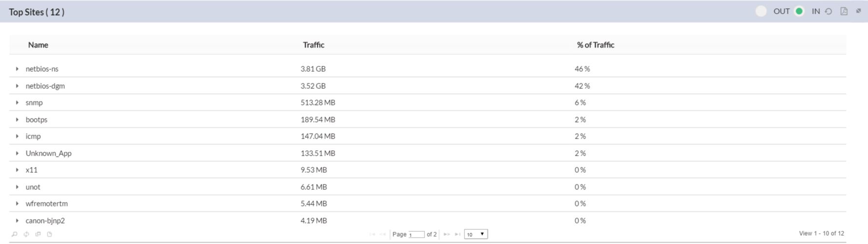This screenshot has height=244, width=868.
Task: Click the page icon in footer toolbar
Action: click(50, 234)
